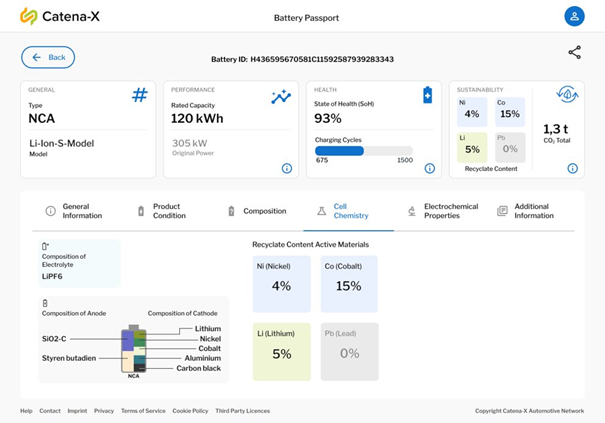Open info icon in Performance card

pos(286,168)
